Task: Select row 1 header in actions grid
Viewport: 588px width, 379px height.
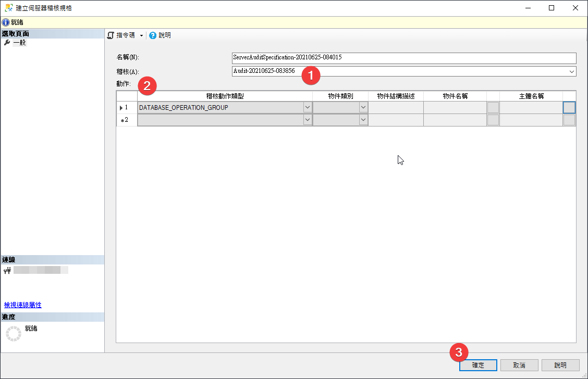Action: 126,108
